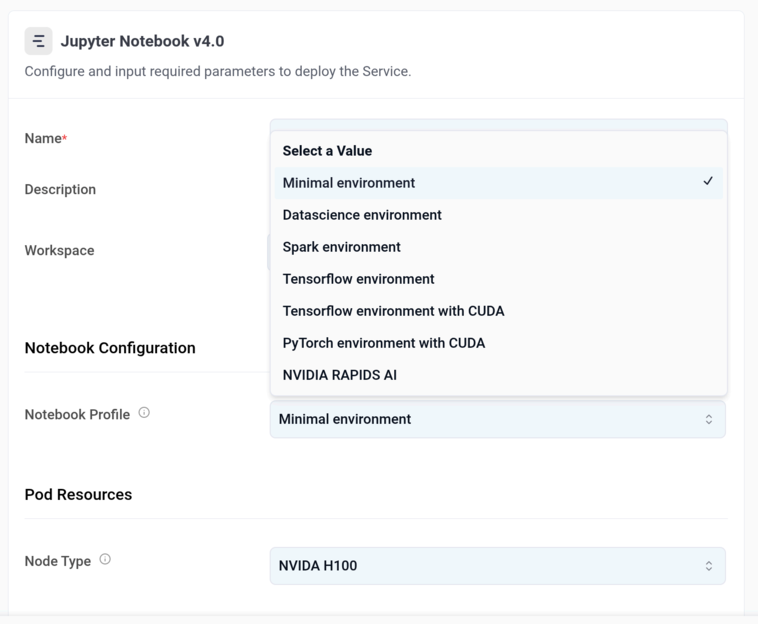
Task: Click the Description label
Action: [60, 189]
